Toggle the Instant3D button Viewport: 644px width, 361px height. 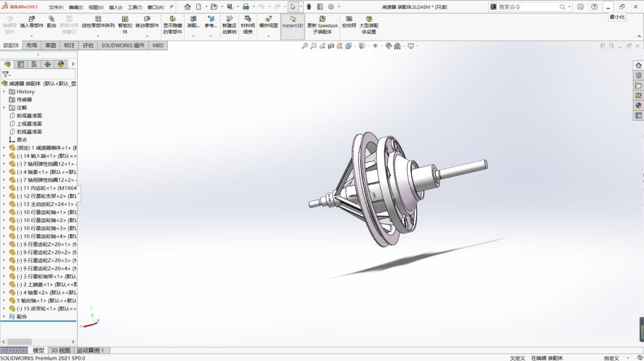click(x=292, y=22)
